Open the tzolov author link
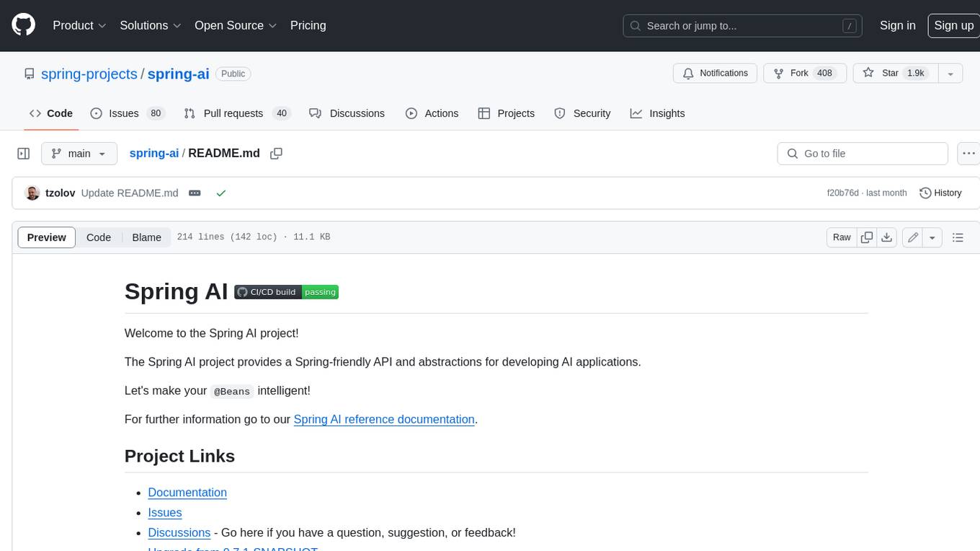 pyautogui.click(x=60, y=193)
